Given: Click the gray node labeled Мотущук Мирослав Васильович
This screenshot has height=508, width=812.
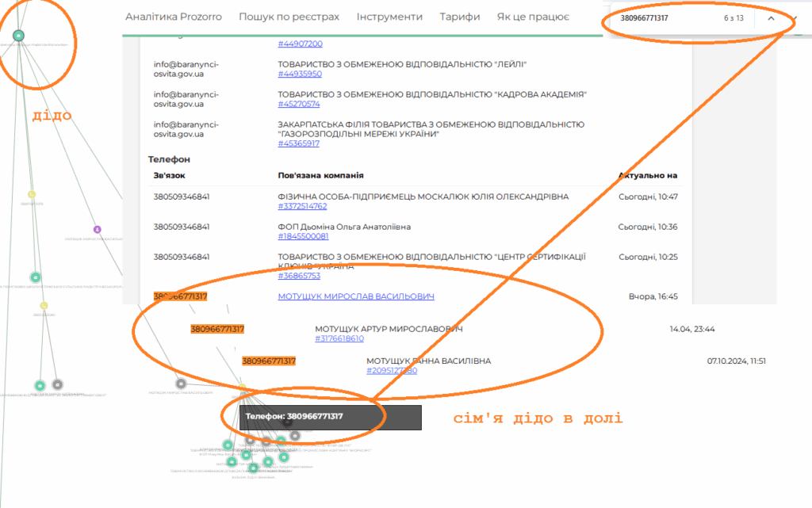Looking at the screenshot, I should 181,384.
